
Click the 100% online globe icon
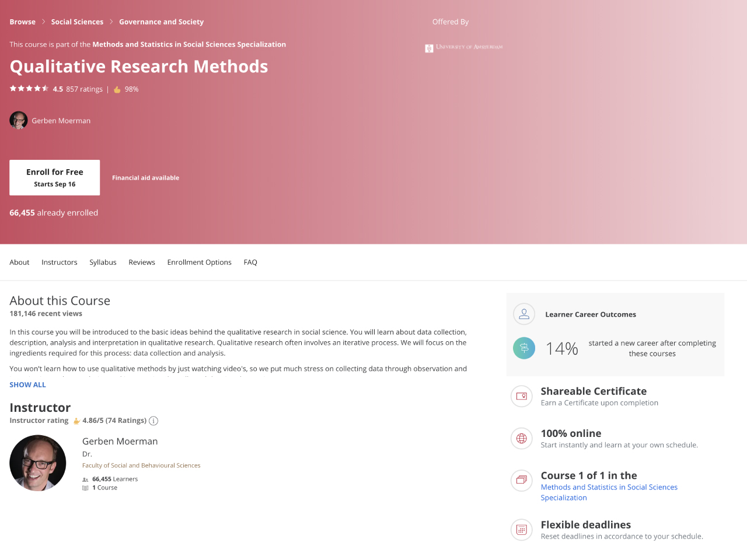click(x=522, y=438)
